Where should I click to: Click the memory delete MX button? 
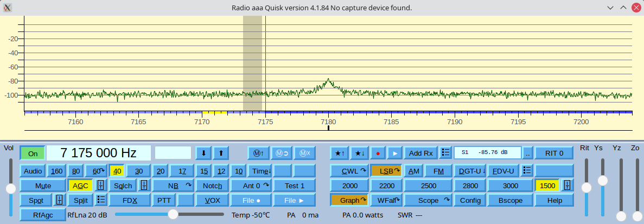(x=305, y=153)
